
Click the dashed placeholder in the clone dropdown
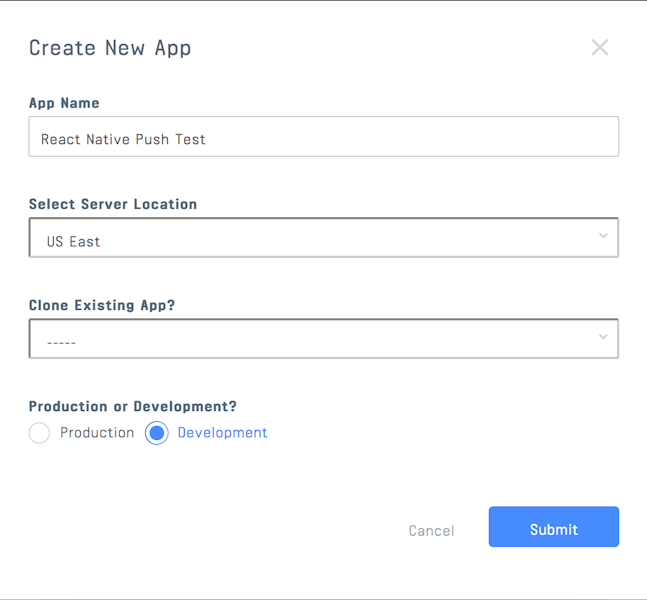[61, 343]
